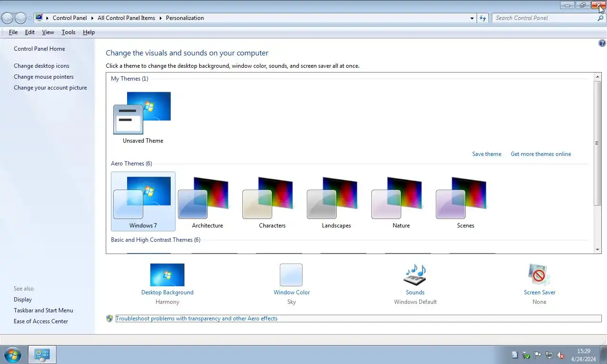Apply the Windows 7 Aero theme
The image size is (607, 364).
click(143, 201)
